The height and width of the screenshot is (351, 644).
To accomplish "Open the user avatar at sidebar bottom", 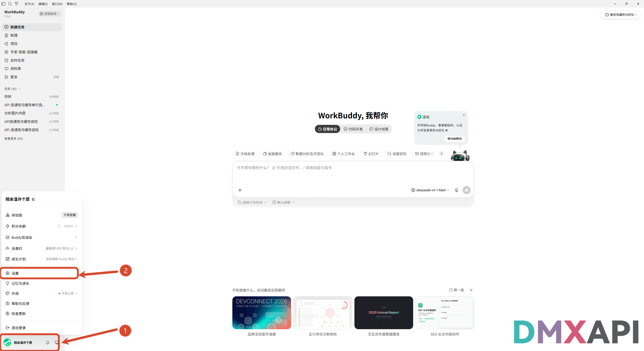I will pos(8,342).
